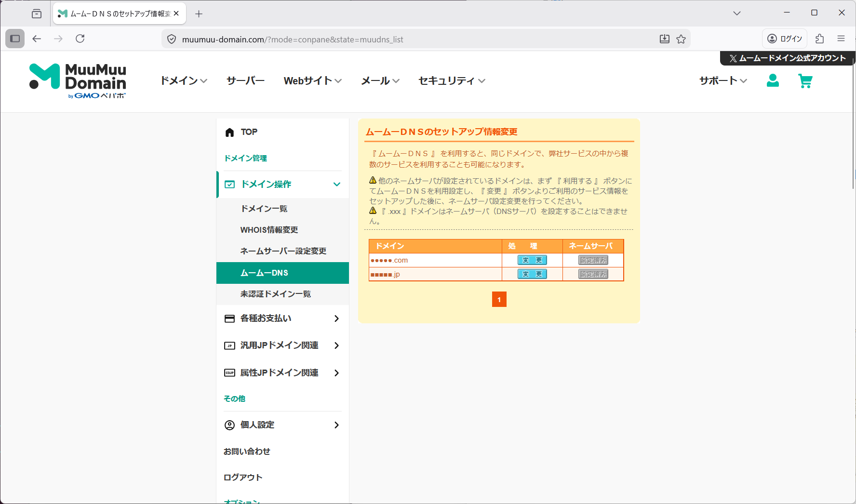Select 未認証ドメイン一覧 in the sidebar
The height and width of the screenshot is (504, 856).
pos(282,294)
